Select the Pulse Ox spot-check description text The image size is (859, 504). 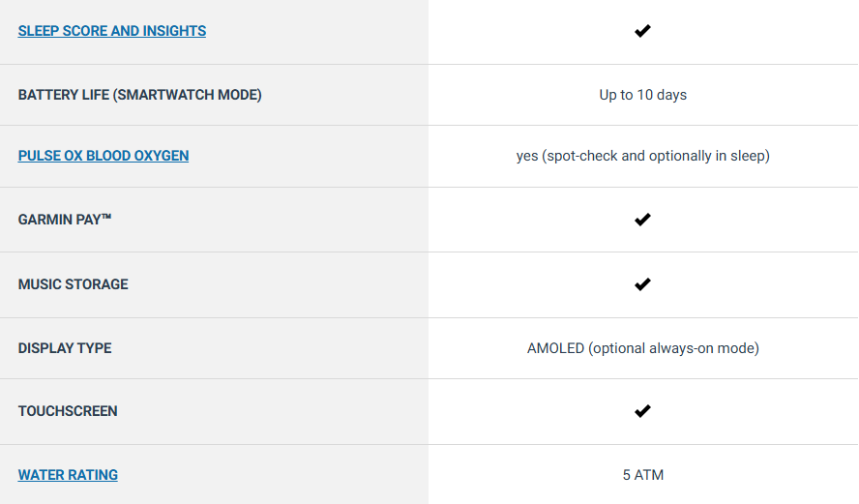pyautogui.click(x=642, y=156)
